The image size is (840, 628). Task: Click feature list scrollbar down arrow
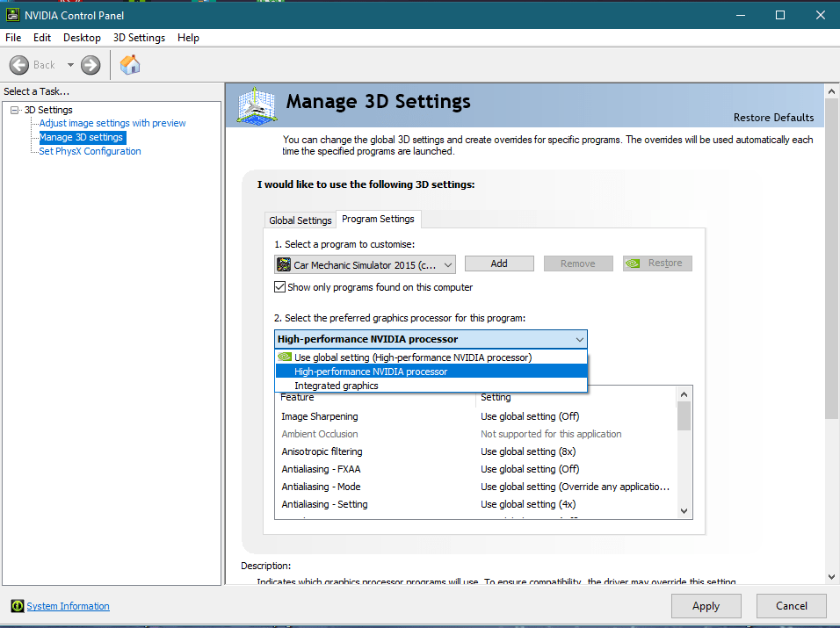pyautogui.click(x=684, y=511)
